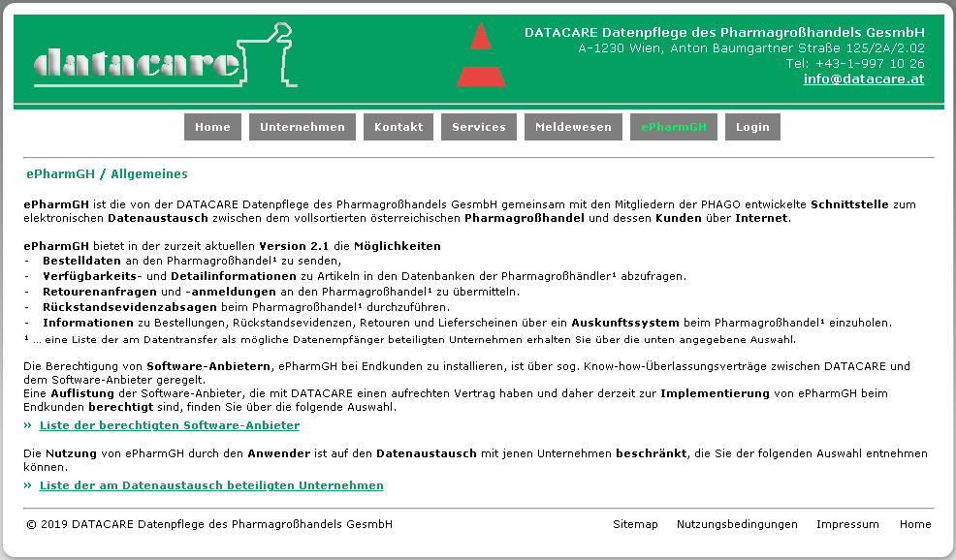Click the ePharmGH / Allgemeines page heading
Screen dimensions: 956x560
[107, 174]
